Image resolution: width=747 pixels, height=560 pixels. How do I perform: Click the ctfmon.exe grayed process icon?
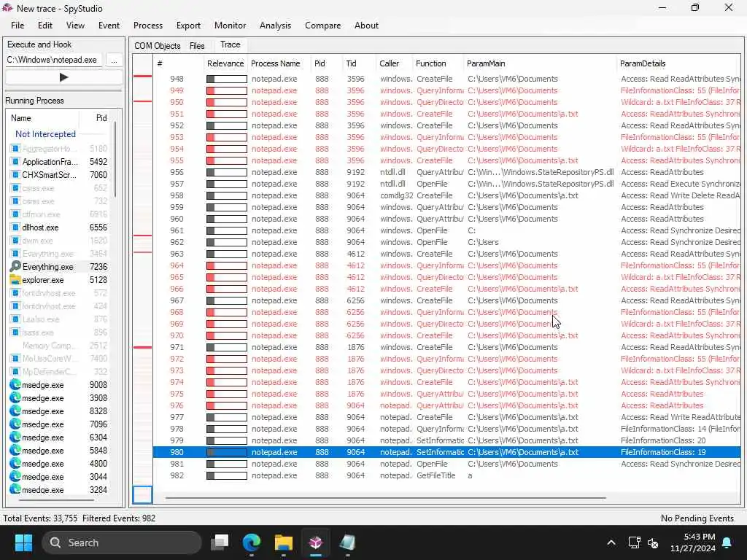15,214
